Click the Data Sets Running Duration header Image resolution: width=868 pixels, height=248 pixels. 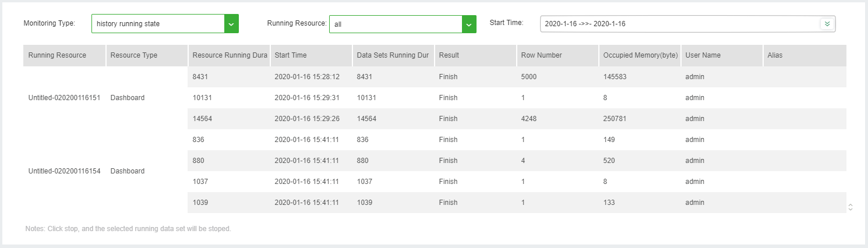click(393, 55)
